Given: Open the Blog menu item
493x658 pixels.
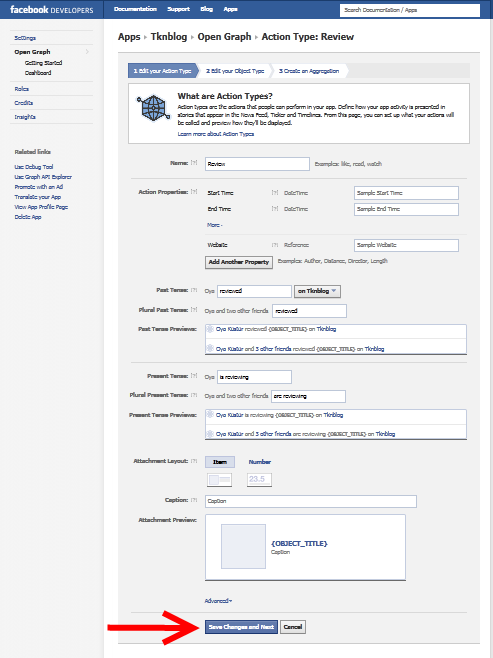Looking at the screenshot, I should point(206,9).
